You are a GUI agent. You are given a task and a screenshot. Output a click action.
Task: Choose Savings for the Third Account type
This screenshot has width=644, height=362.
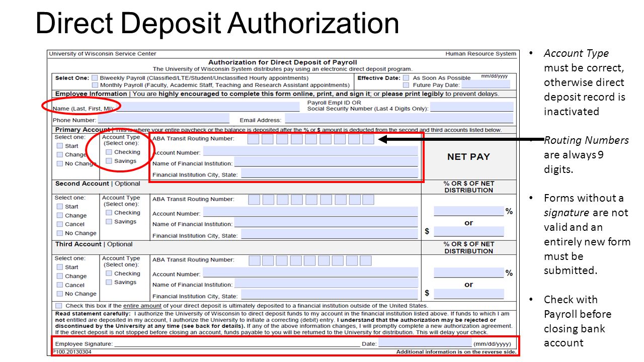click(x=109, y=282)
